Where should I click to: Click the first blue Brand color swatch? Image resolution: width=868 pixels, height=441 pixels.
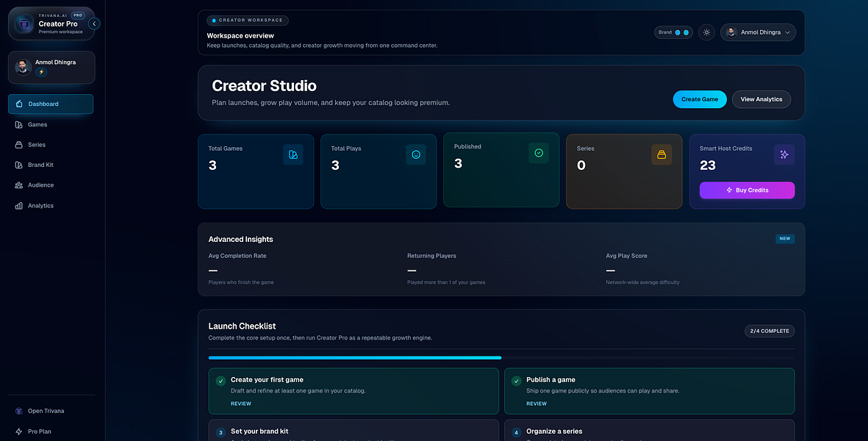pyautogui.click(x=678, y=32)
